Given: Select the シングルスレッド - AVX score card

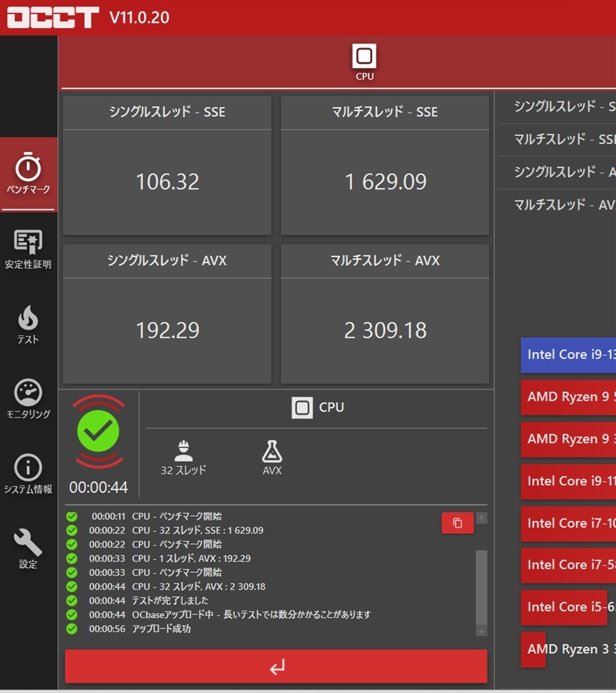Looking at the screenshot, I should coord(167,314).
